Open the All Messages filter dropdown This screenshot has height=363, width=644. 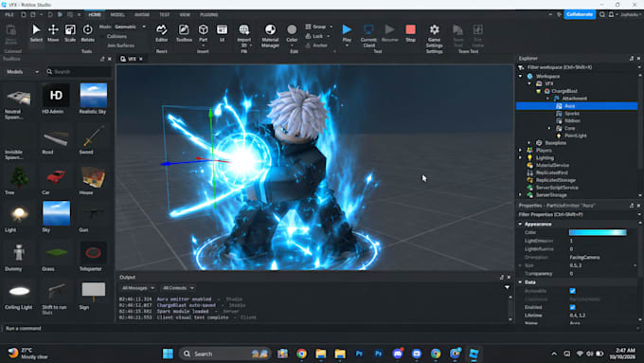(138, 288)
